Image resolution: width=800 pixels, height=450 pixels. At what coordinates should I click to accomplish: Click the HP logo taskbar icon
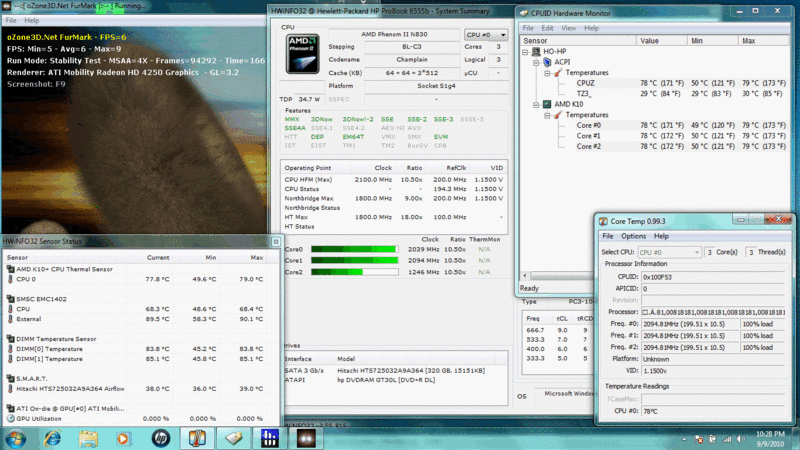160,437
